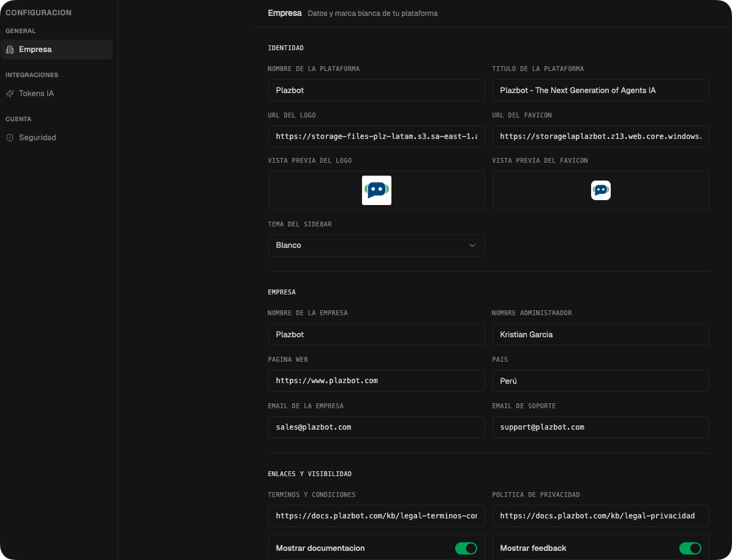Click the EMPRESA section heading
The width and height of the screenshot is (732, 560).
[x=282, y=293]
